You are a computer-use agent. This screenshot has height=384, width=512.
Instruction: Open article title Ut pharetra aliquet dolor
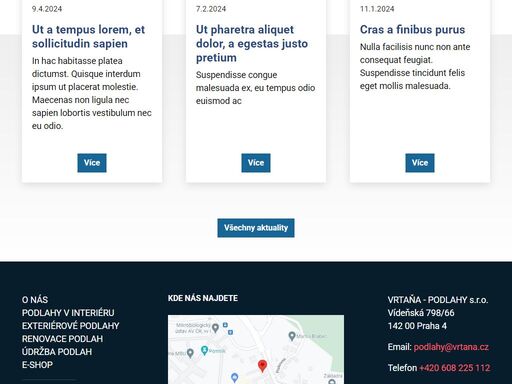pyautogui.click(x=252, y=44)
